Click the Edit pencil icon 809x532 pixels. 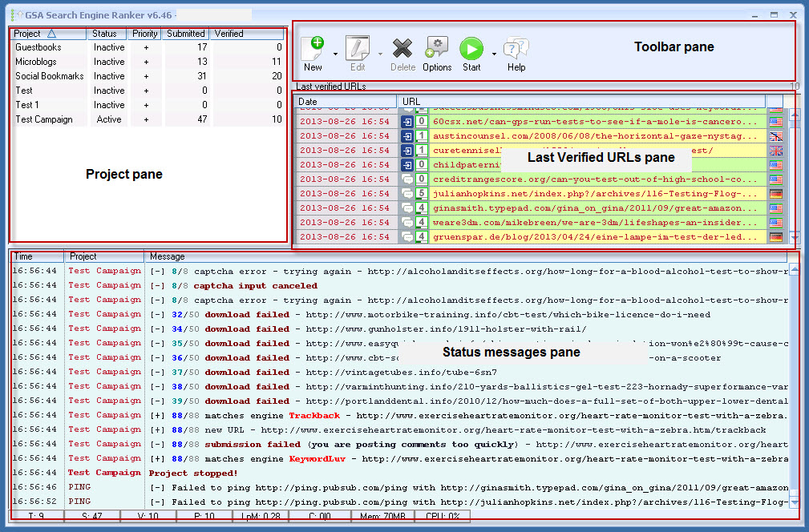pos(357,50)
